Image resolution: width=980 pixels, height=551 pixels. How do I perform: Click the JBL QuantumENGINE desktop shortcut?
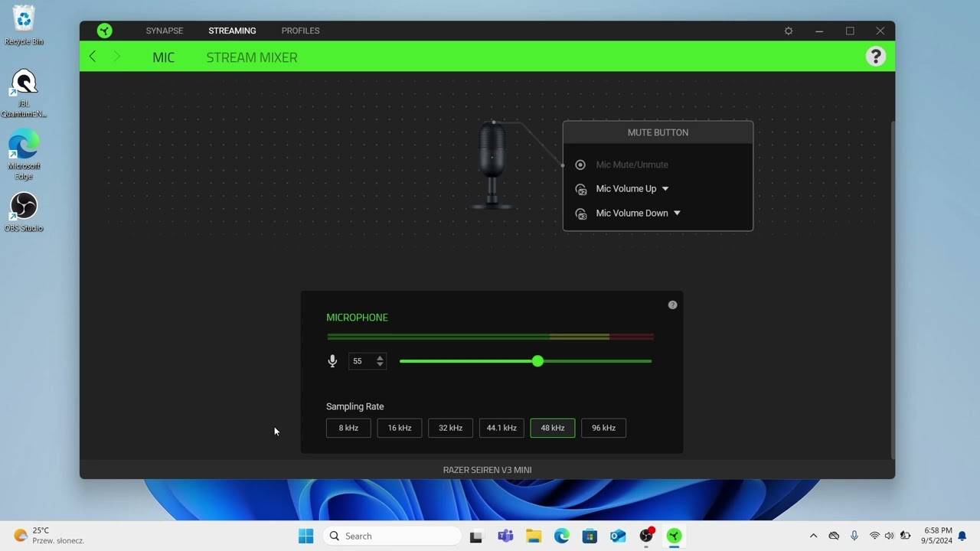(24, 93)
